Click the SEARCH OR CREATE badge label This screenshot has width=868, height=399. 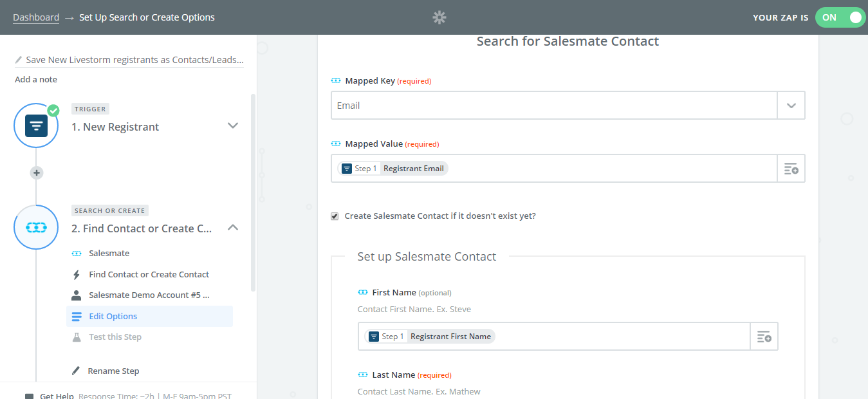[x=109, y=210]
